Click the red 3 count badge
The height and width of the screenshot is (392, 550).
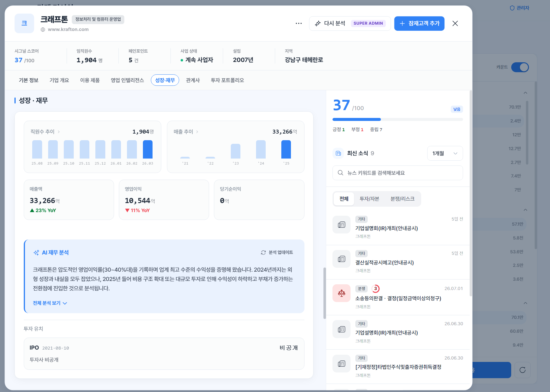point(375,289)
